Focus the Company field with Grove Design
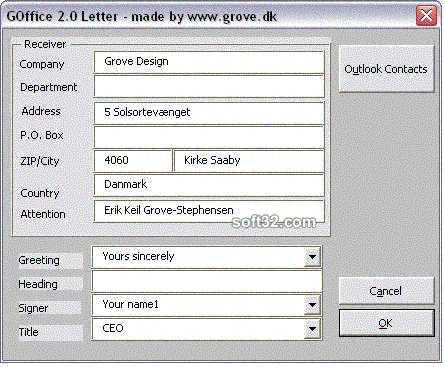Viewport: 445px width, 367px height. pyautogui.click(x=209, y=62)
